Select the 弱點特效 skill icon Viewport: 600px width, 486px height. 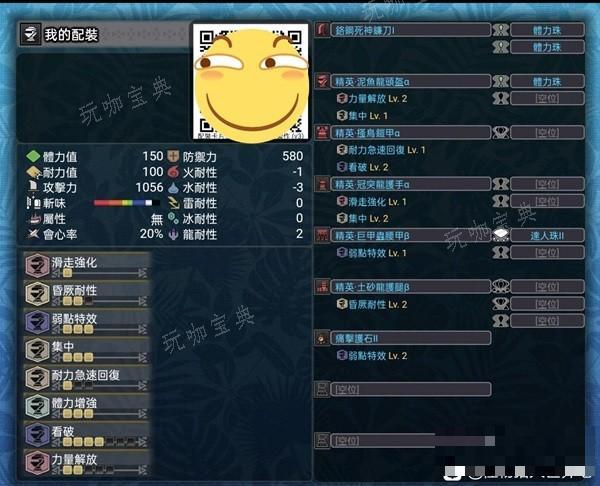pyautogui.click(x=37, y=322)
